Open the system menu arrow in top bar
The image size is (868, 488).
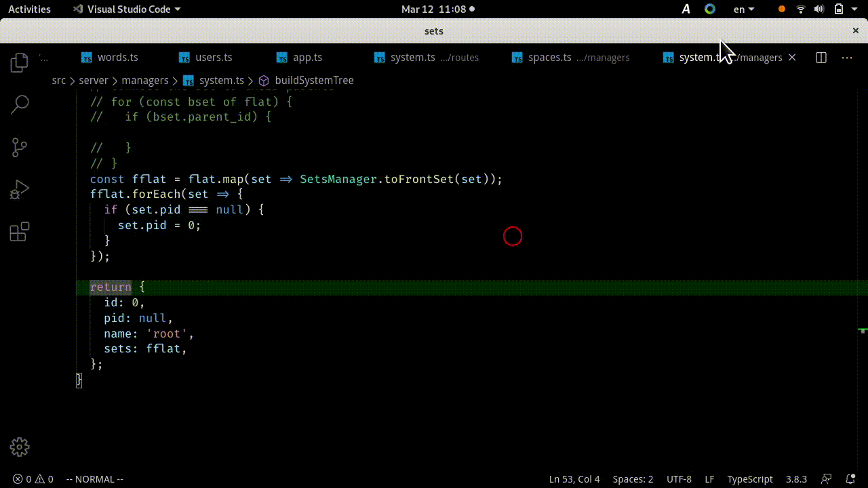[856, 9]
